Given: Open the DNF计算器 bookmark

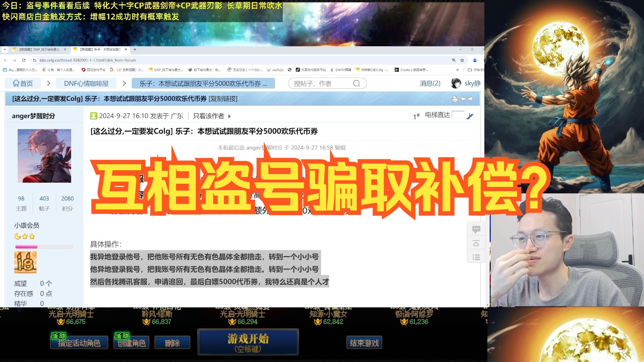Looking at the screenshot, I should (340, 70).
